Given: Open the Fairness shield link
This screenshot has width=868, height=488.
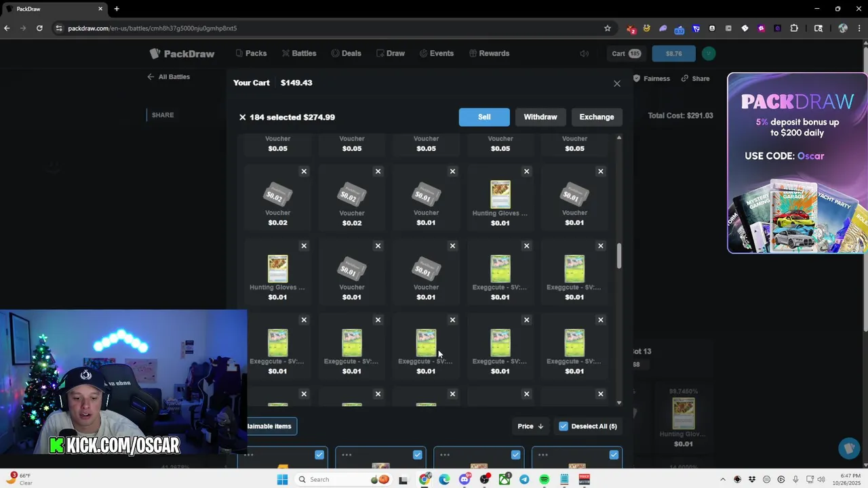Looking at the screenshot, I should click(651, 79).
